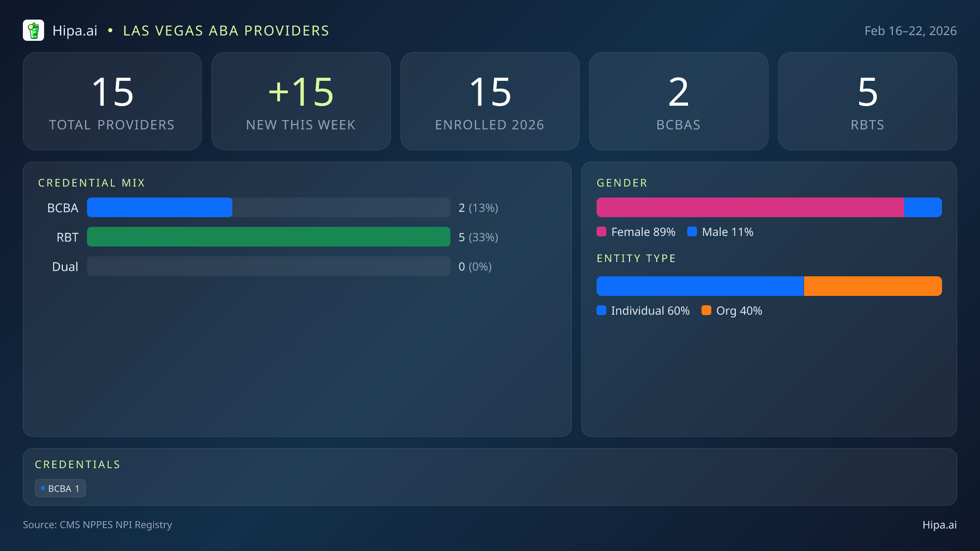Click the empty Dual credential bar
This screenshot has width=980, height=551.
[x=268, y=266]
